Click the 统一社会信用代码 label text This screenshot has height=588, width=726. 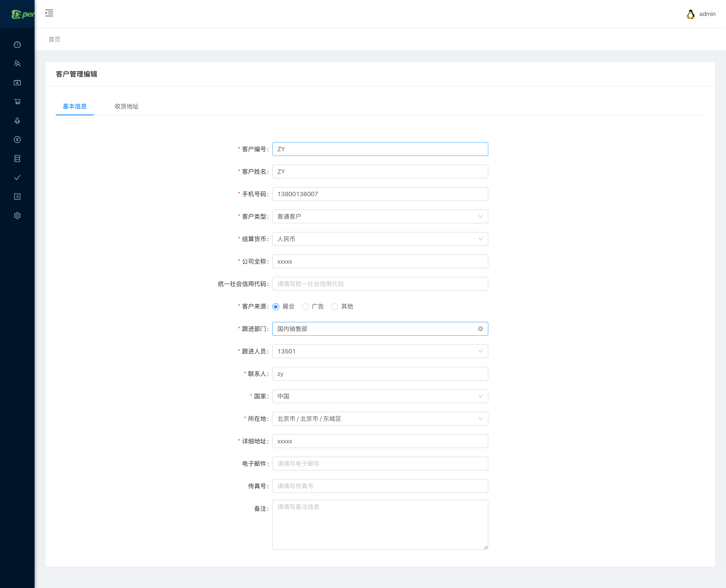coord(243,284)
